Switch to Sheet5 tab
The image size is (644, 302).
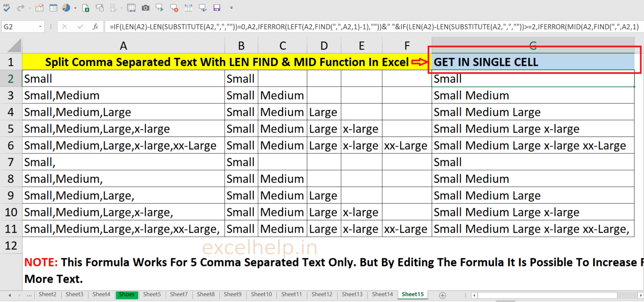[x=152, y=294]
